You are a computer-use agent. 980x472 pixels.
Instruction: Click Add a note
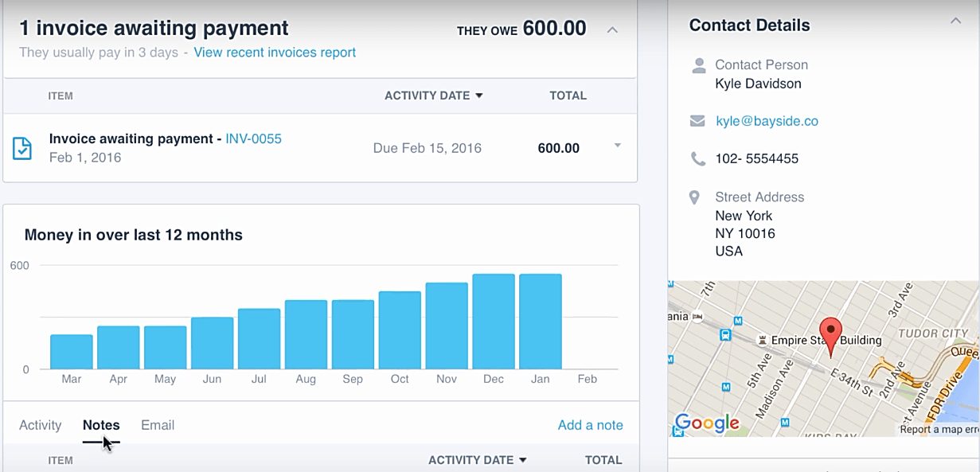coord(591,425)
